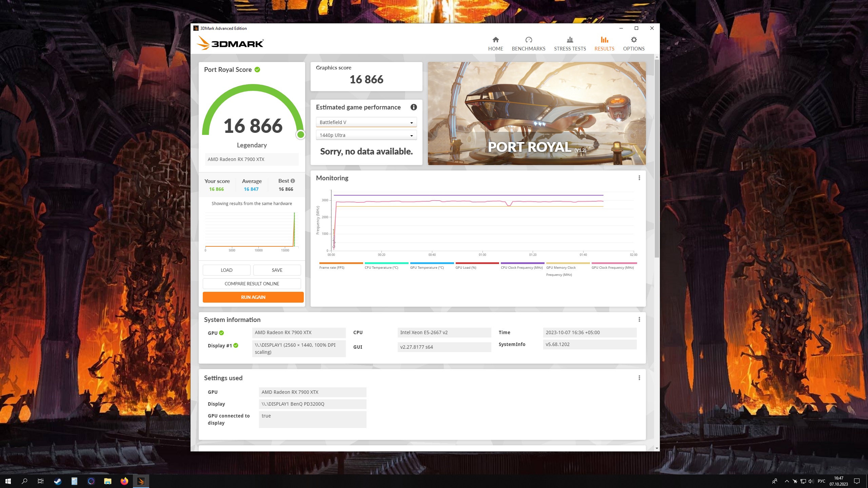Open the Stress Tests section
Viewport: 868px width, 488px height.
(x=570, y=44)
